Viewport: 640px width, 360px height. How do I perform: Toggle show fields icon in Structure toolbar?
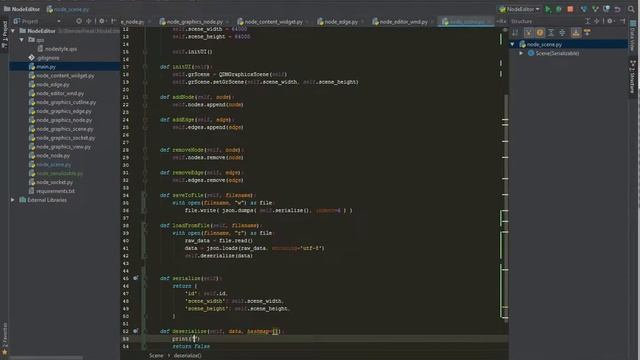[540, 33]
